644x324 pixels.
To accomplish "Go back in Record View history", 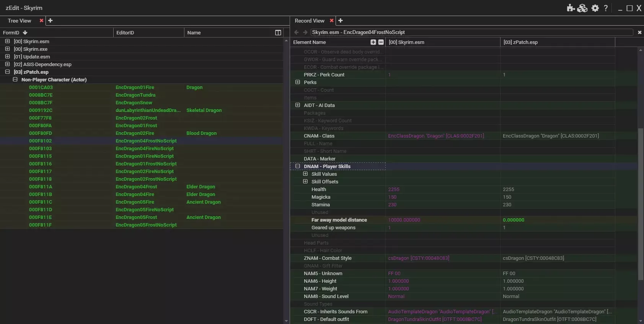I will [296, 32].
